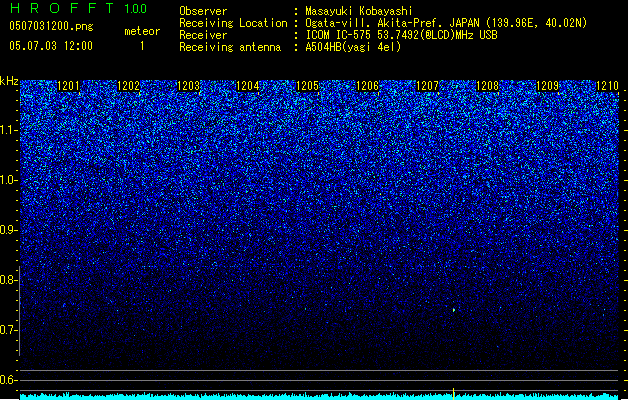Click the 1208 time axis marker

[487, 85]
